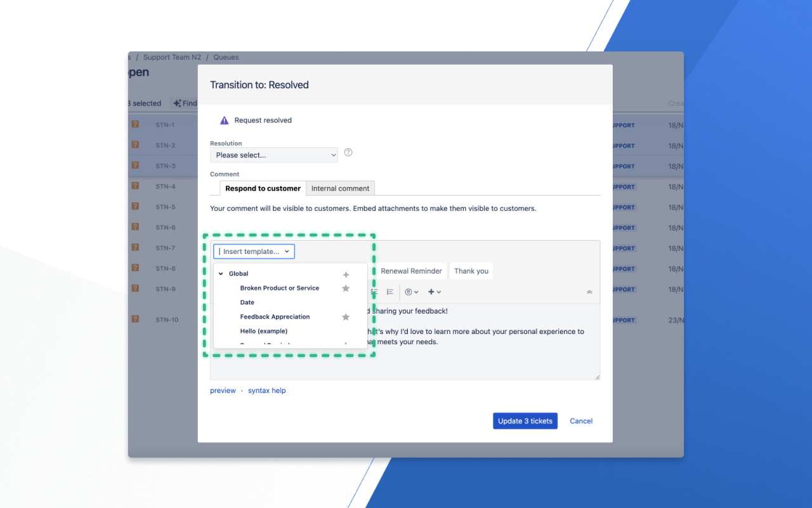The width and height of the screenshot is (812, 508).
Task: Switch to the Internal comment tab
Action: (340, 189)
